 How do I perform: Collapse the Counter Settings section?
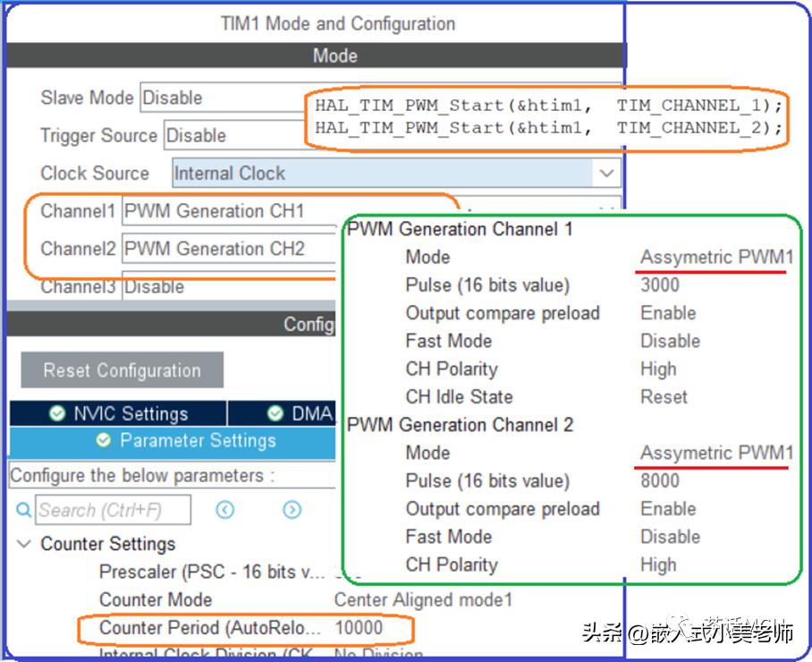[24, 544]
